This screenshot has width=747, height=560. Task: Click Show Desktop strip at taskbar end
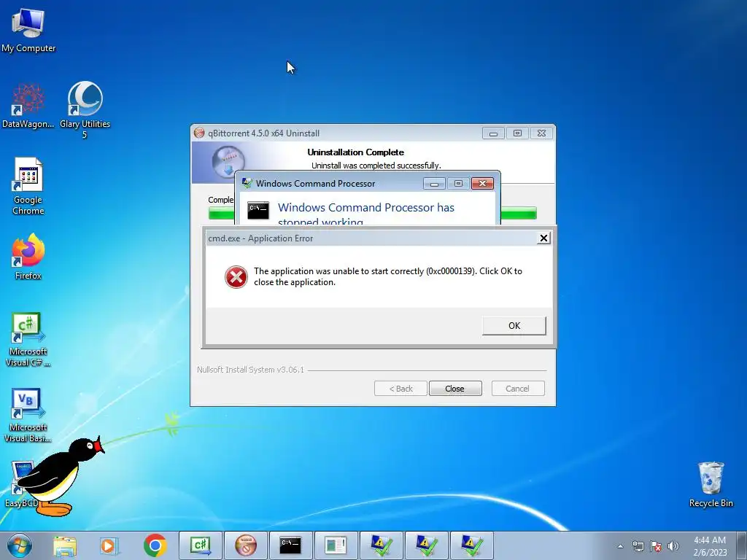click(743, 546)
